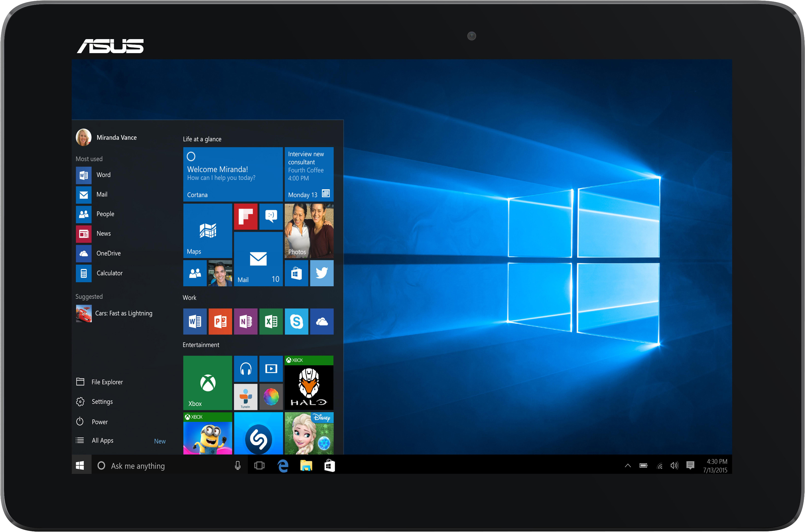Launch the Halo game tile
This screenshot has height=532, width=805.
[309, 383]
